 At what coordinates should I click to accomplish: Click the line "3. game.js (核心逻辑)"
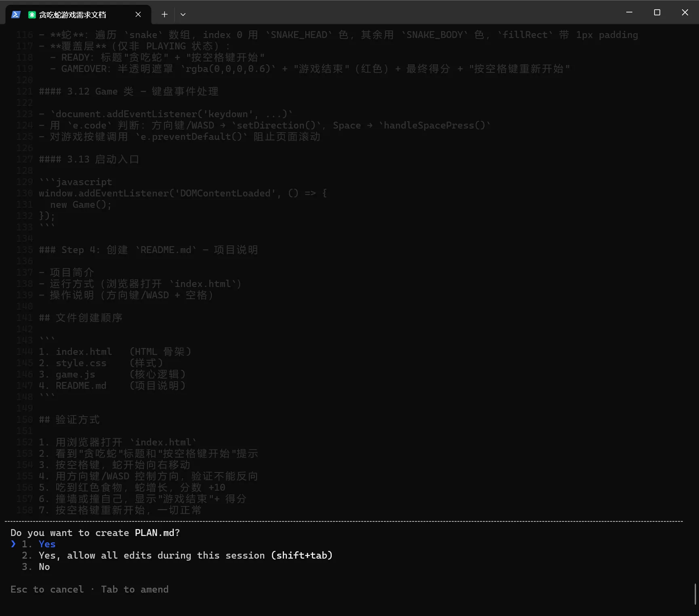[112, 374]
